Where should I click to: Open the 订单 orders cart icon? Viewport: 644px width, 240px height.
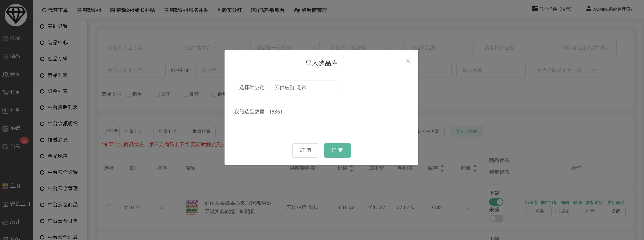[6, 92]
